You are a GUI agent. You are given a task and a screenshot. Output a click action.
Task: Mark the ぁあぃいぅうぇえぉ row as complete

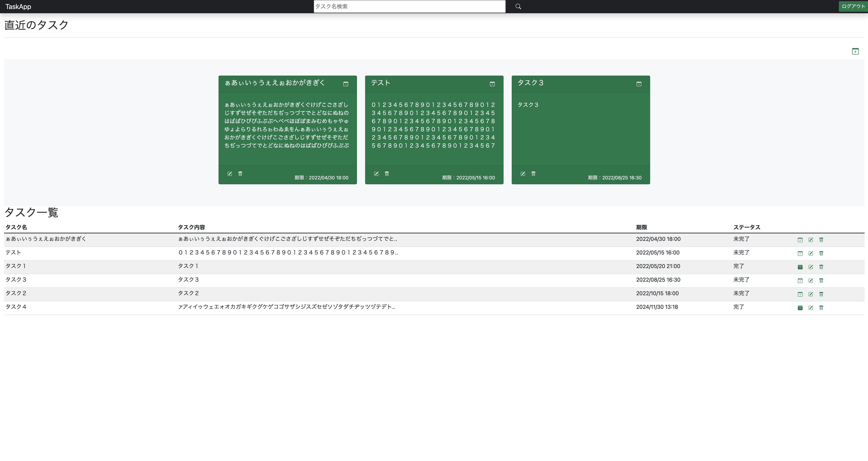801,240
